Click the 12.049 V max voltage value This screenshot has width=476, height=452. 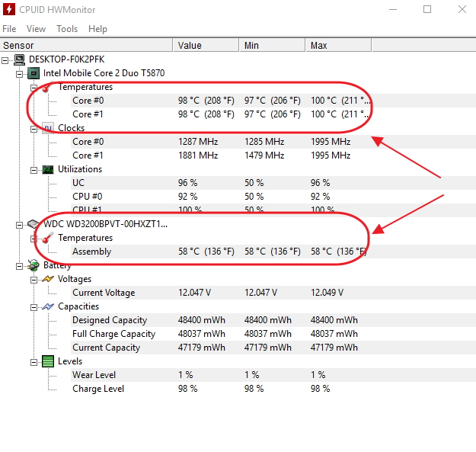click(x=327, y=293)
